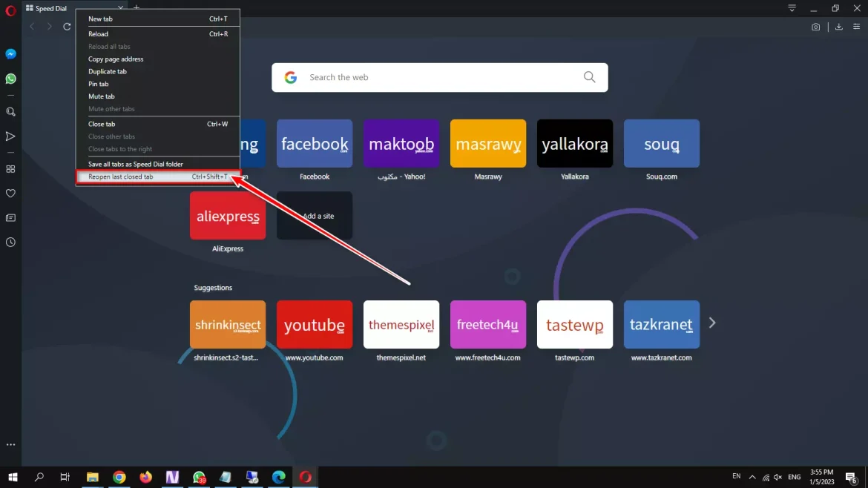Open the Opera icon on taskbar
Screen dimensions: 868x488
(x=305, y=477)
